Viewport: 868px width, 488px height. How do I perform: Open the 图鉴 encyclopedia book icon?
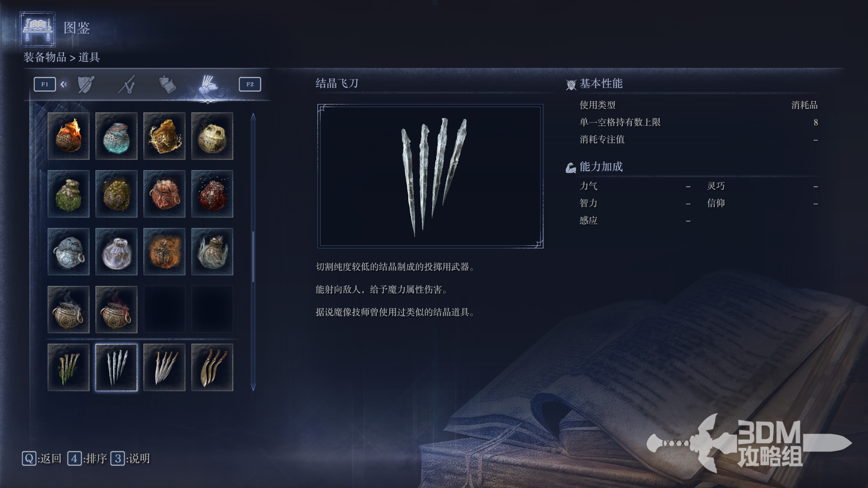click(x=38, y=29)
